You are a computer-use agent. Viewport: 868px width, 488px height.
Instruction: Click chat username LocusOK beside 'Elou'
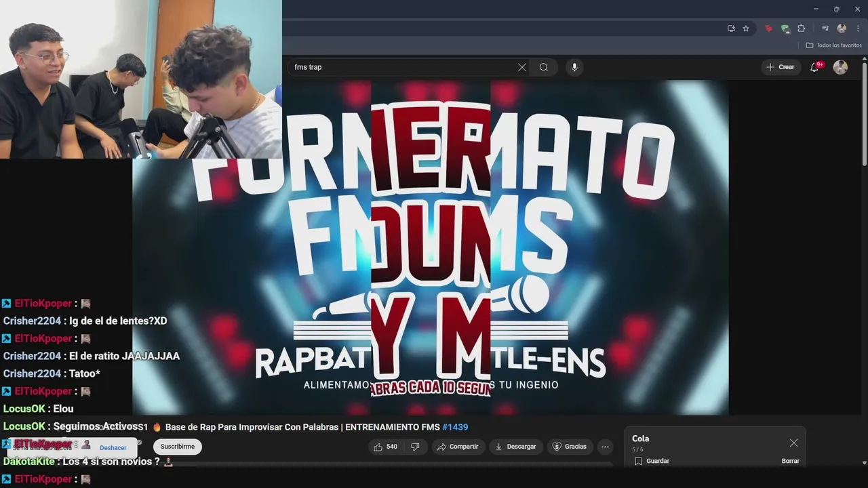(x=24, y=409)
